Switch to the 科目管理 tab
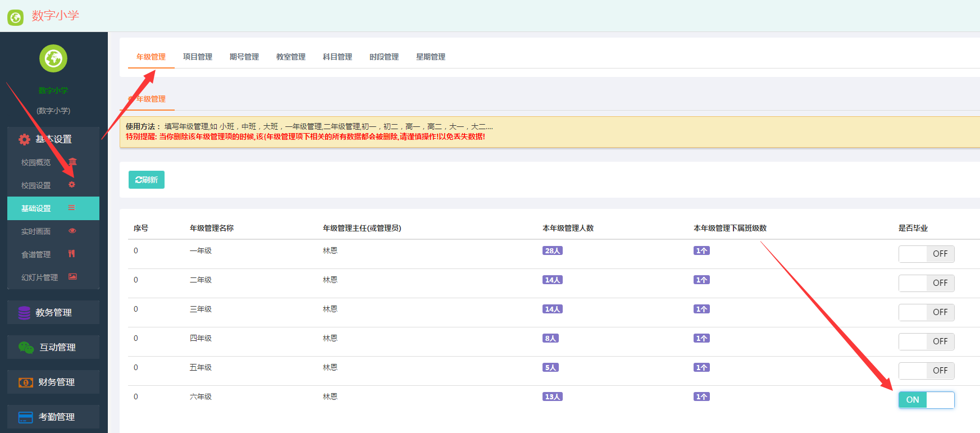This screenshot has width=980, height=433. pos(338,57)
